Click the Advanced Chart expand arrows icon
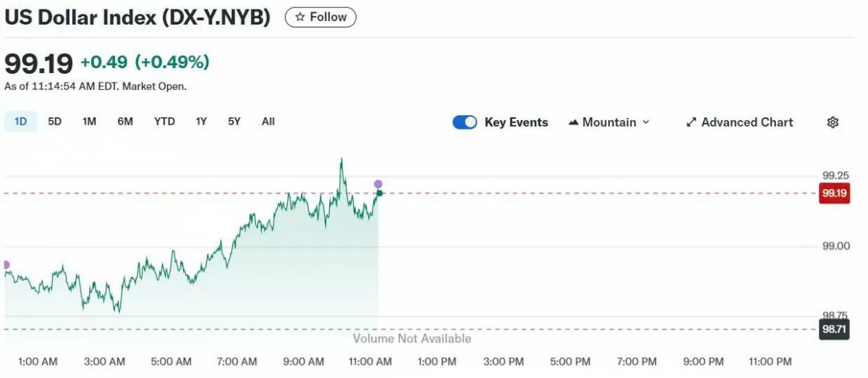 [692, 122]
